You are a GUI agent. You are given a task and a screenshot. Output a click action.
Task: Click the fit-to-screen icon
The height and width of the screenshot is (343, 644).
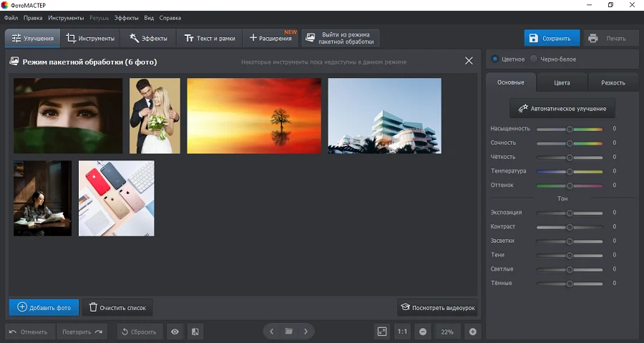coord(382,332)
